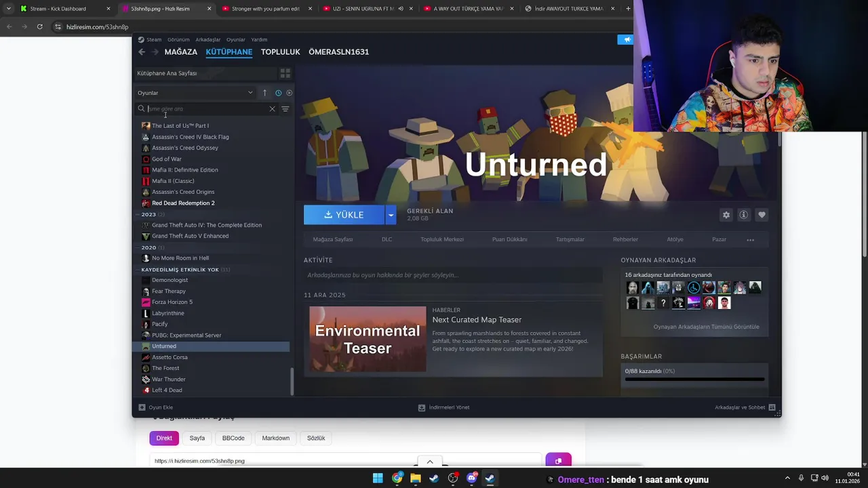The image size is (868, 488).
Task: Open the more links ellipsis menu
Action: 750,239
